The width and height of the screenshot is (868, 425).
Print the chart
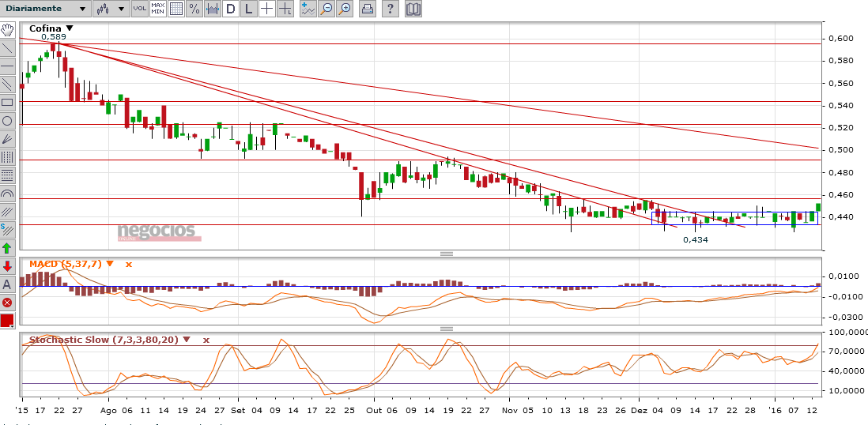(x=368, y=9)
